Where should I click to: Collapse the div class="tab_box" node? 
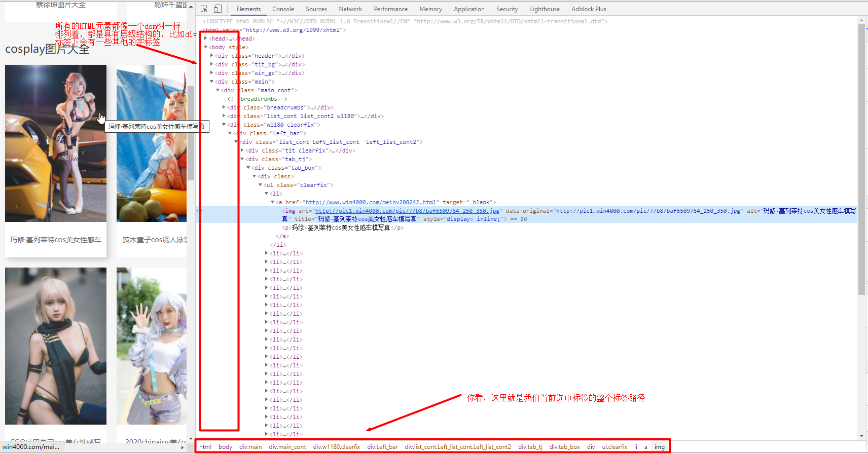click(248, 168)
